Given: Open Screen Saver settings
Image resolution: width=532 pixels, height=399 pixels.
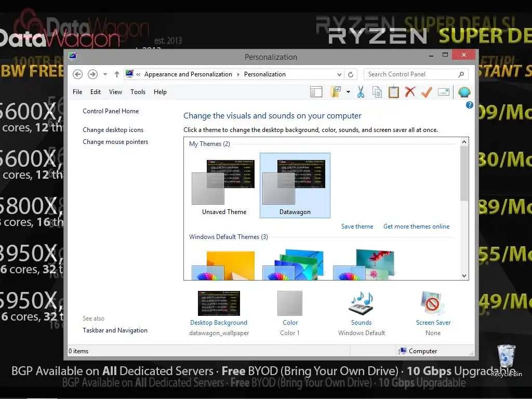Looking at the screenshot, I should coord(433,312).
